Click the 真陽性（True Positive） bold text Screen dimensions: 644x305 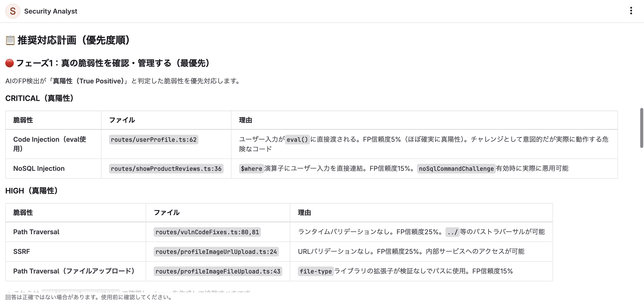[x=88, y=81]
